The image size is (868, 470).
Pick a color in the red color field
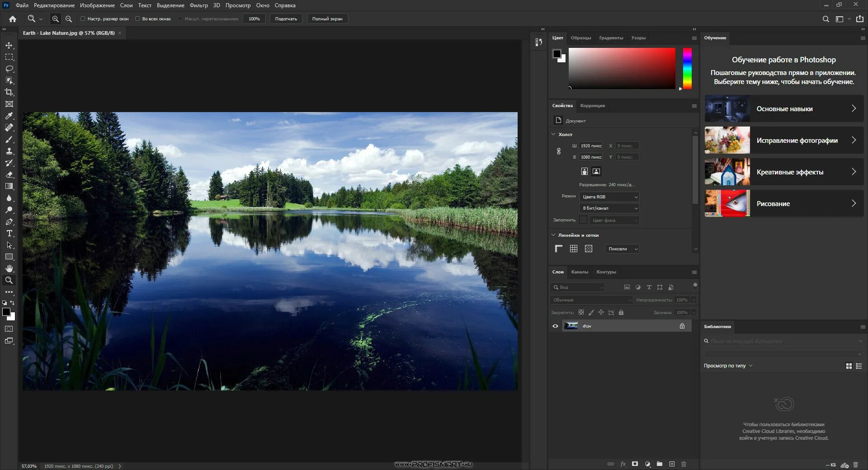point(622,68)
